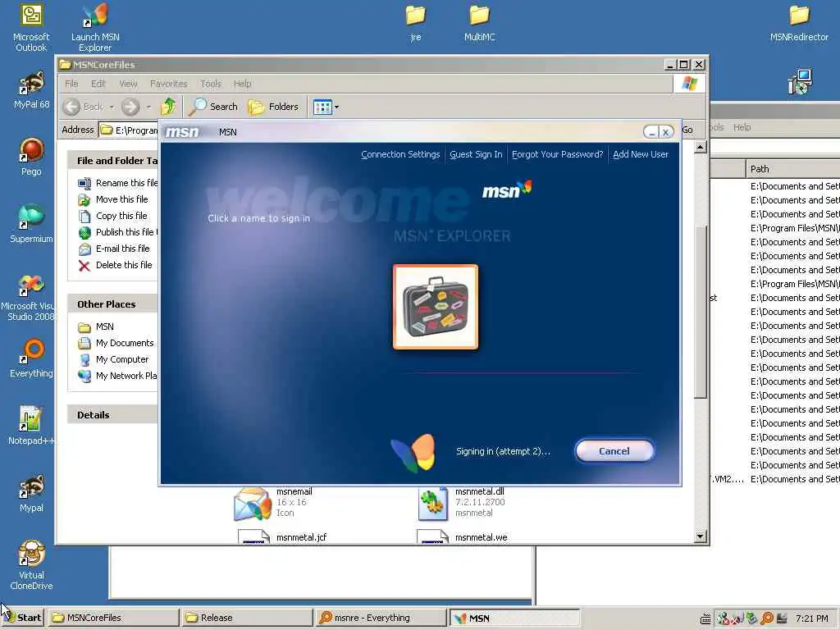Open My Documents under Other Places
Screen dimensions: 840x630
point(116,343)
